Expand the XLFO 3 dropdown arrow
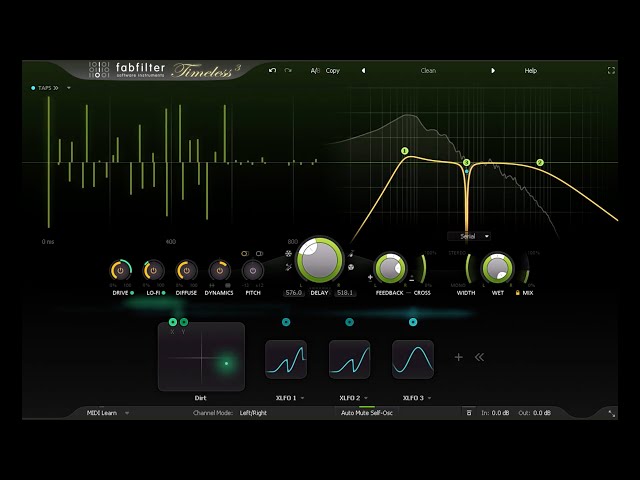The image size is (640, 480). point(430,398)
